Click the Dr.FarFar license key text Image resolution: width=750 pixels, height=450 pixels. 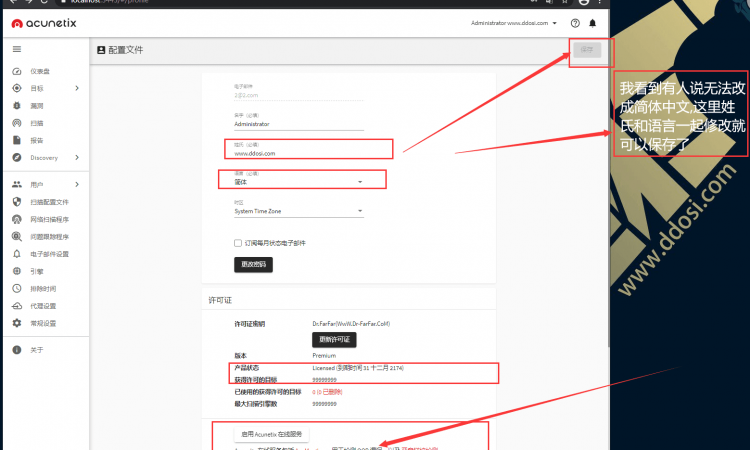(x=351, y=324)
